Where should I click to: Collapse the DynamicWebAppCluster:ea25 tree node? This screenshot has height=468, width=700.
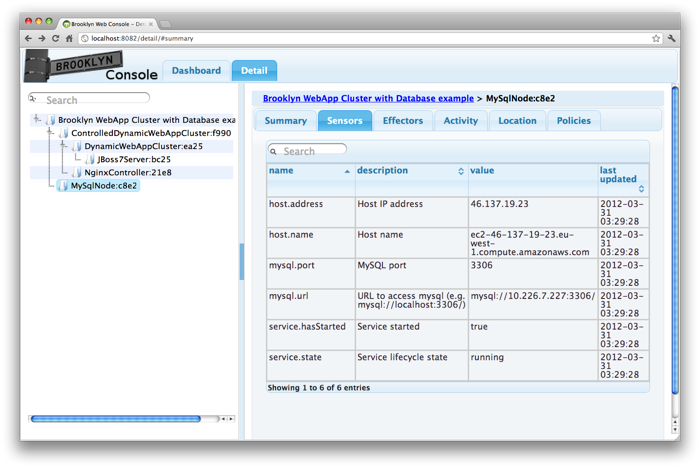tap(64, 146)
